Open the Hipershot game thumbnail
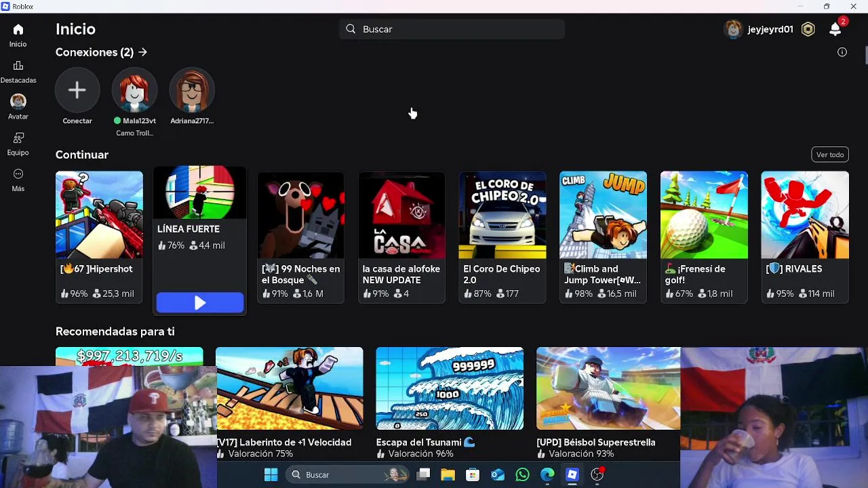 pyautogui.click(x=99, y=215)
